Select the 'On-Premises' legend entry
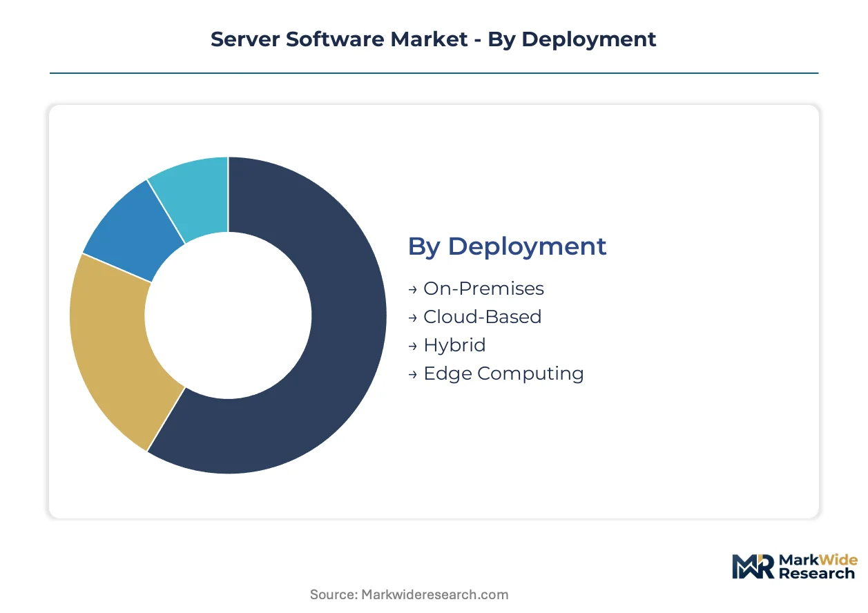 (x=476, y=289)
